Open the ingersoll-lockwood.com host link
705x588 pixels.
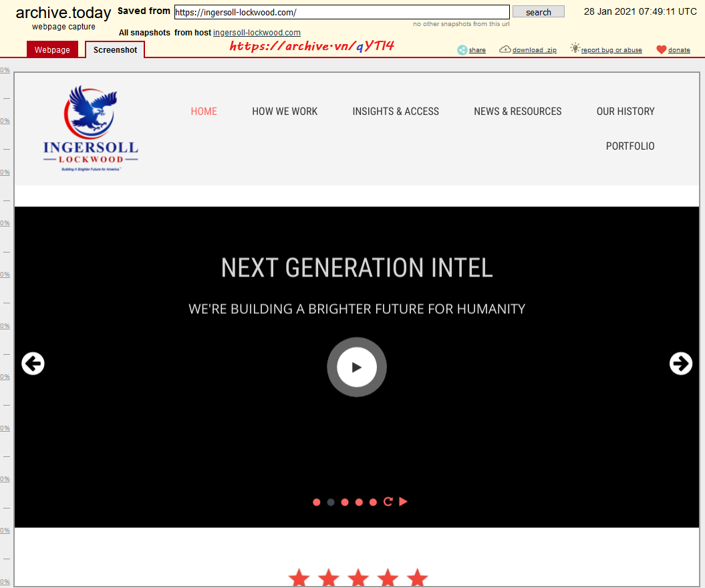click(257, 32)
